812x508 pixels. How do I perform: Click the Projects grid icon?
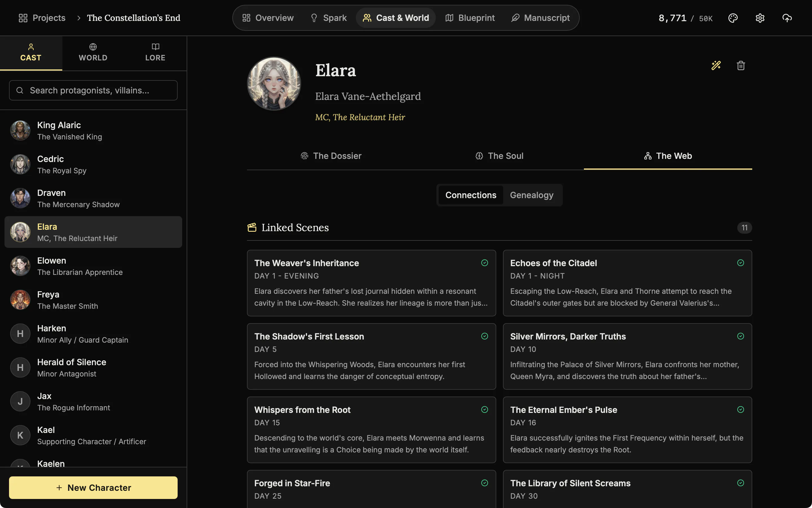pos(23,18)
